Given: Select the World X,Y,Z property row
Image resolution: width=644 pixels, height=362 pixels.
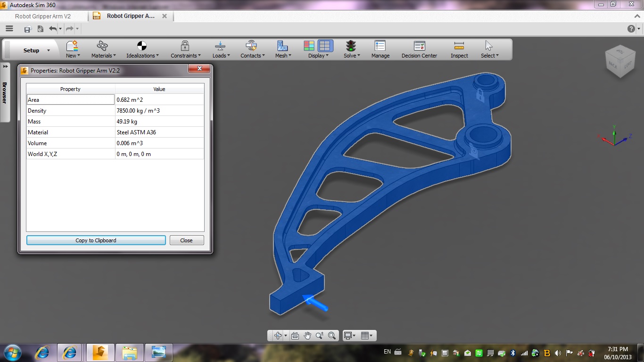Looking at the screenshot, I should pos(71,154).
